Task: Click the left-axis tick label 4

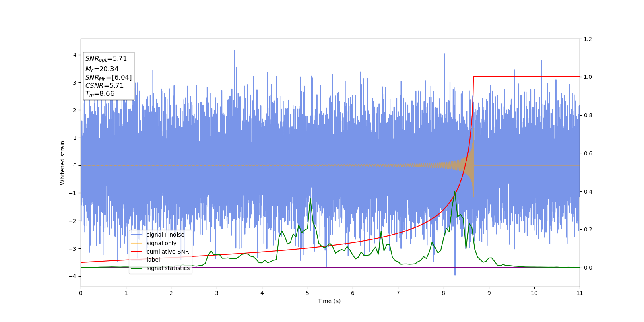Action: click(75, 55)
